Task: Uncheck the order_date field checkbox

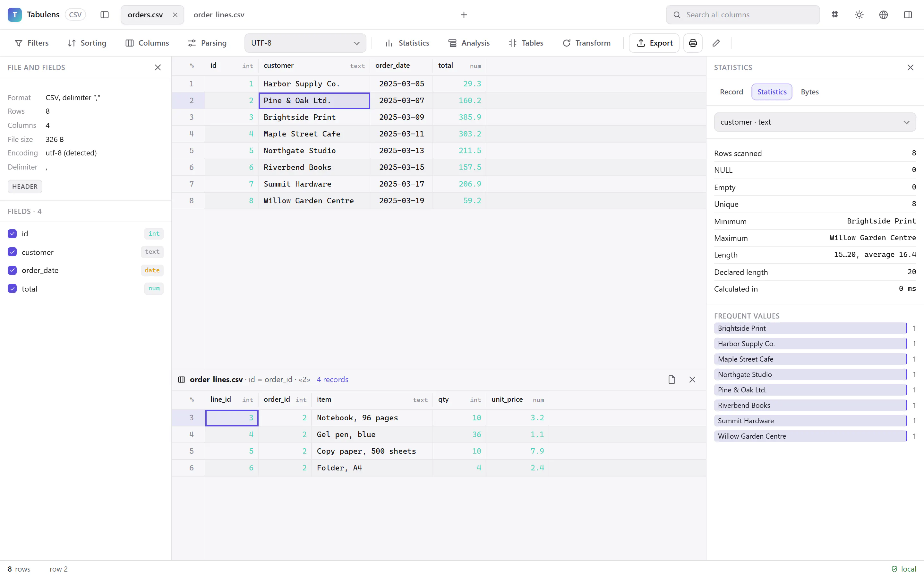Action: (12, 270)
